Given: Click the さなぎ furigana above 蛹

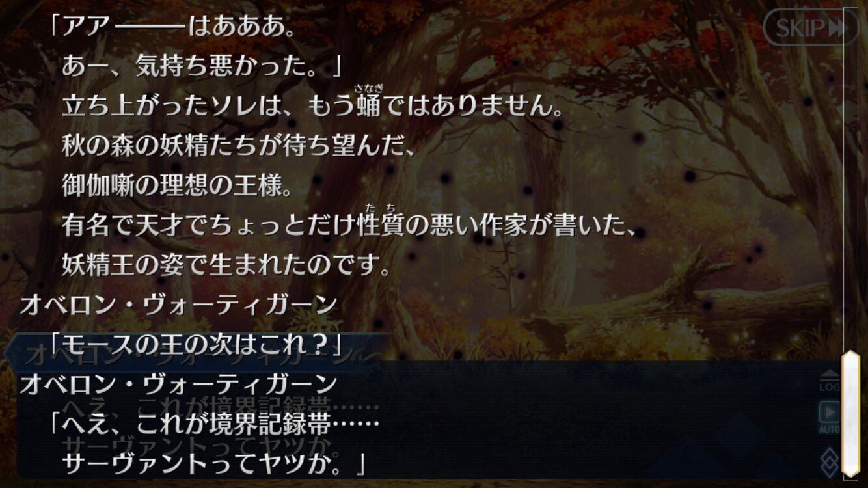Looking at the screenshot, I should (x=369, y=89).
